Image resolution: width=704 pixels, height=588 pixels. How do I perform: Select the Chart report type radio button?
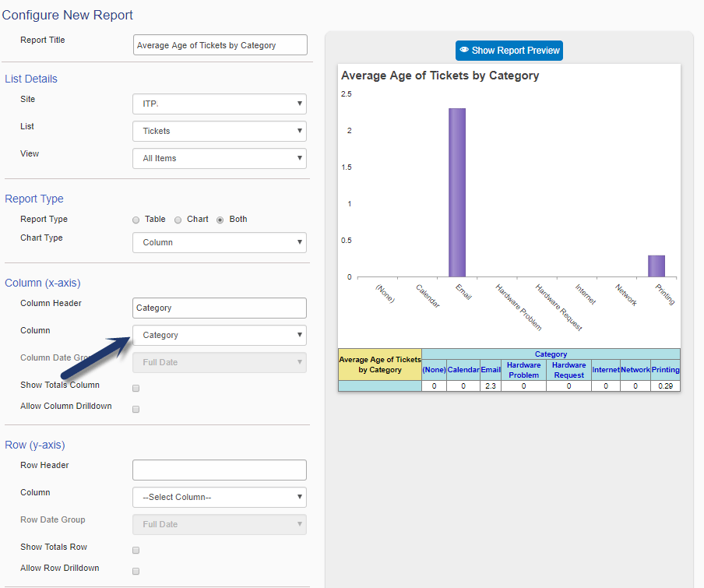pos(178,220)
